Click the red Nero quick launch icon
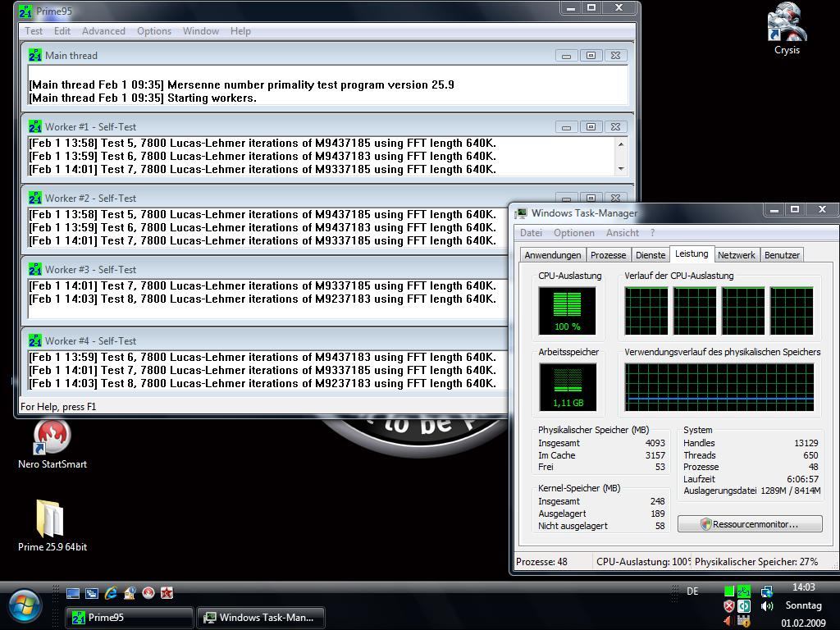This screenshot has width=840, height=630. (x=148, y=593)
